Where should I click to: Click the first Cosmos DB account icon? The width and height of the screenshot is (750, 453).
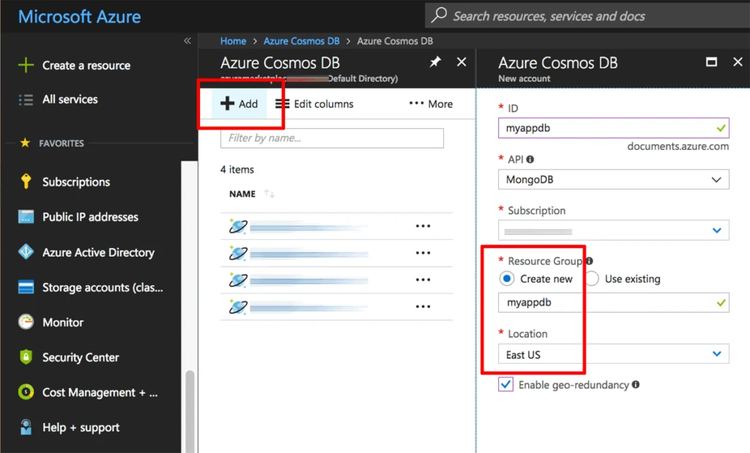238,226
